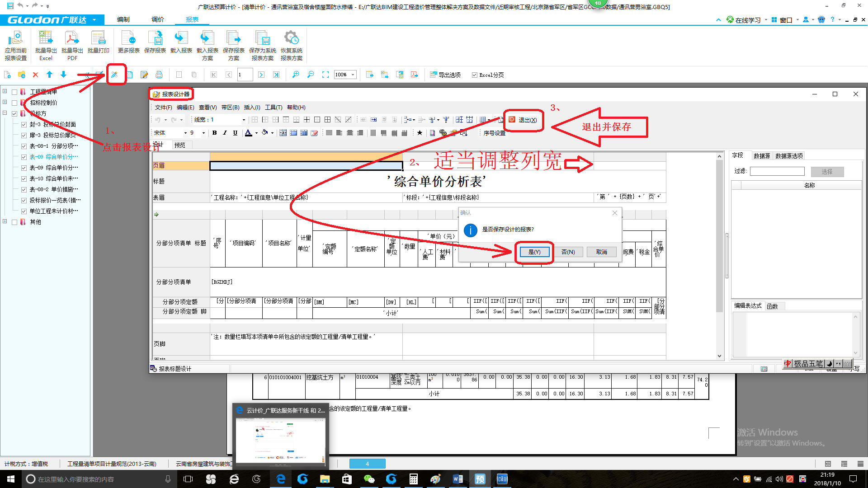This screenshot has width=868, height=488.
Task: Open WeChat from the taskbar
Action: [x=369, y=479]
